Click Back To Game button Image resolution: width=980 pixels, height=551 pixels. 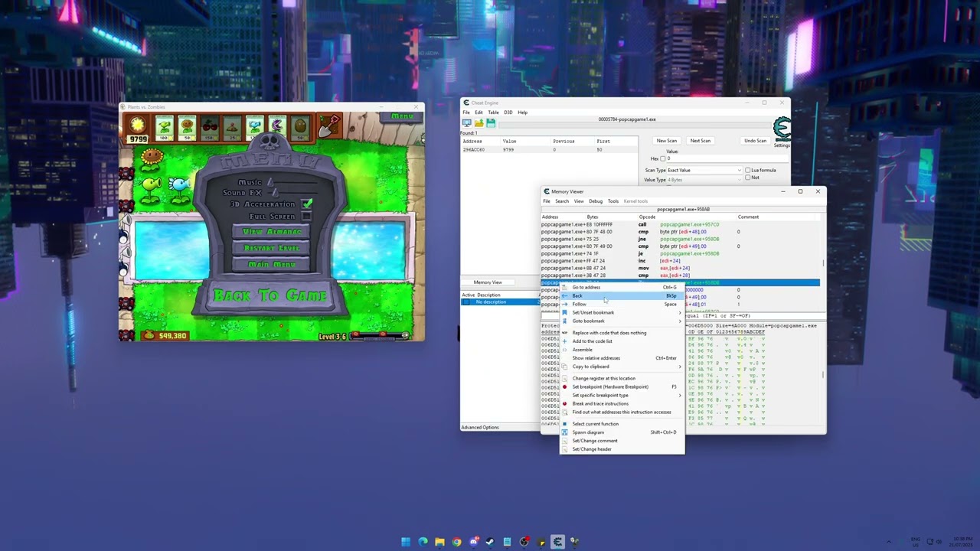[270, 295]
